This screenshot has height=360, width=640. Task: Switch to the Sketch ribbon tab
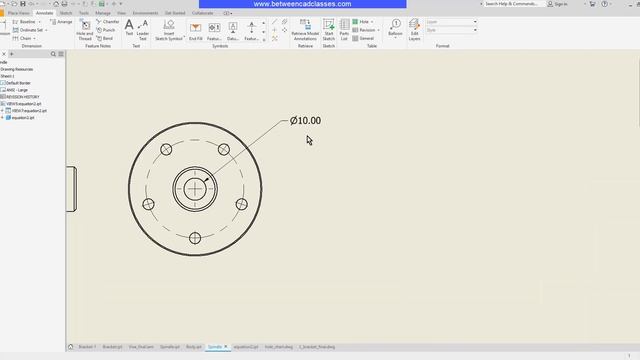pyautogui.click(x=66, y=13)
